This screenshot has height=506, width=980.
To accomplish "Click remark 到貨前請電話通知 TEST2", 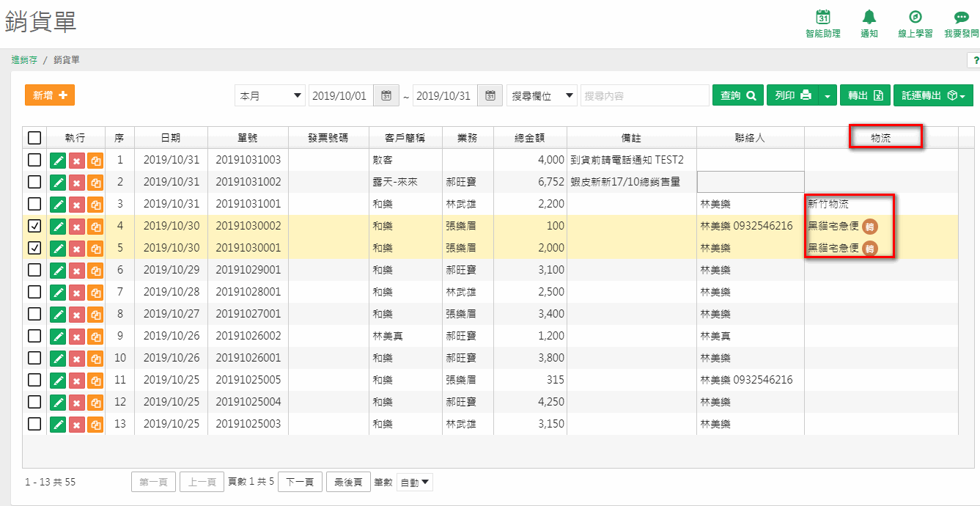I will (627, 160).
